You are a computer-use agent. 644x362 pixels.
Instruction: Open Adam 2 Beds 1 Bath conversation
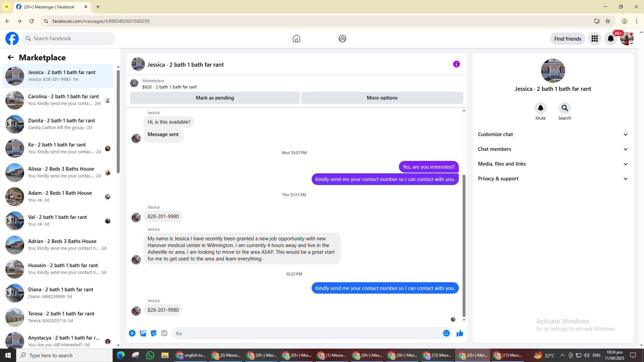[x=58, y=197]
